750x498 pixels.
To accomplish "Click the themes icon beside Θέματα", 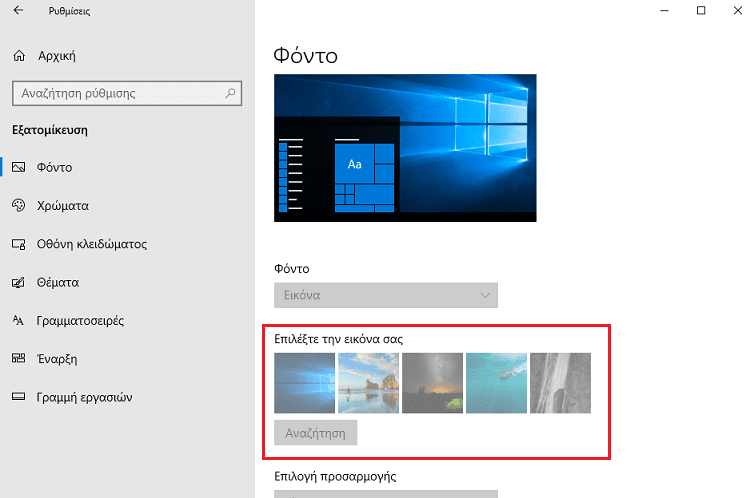I will 19,282.
